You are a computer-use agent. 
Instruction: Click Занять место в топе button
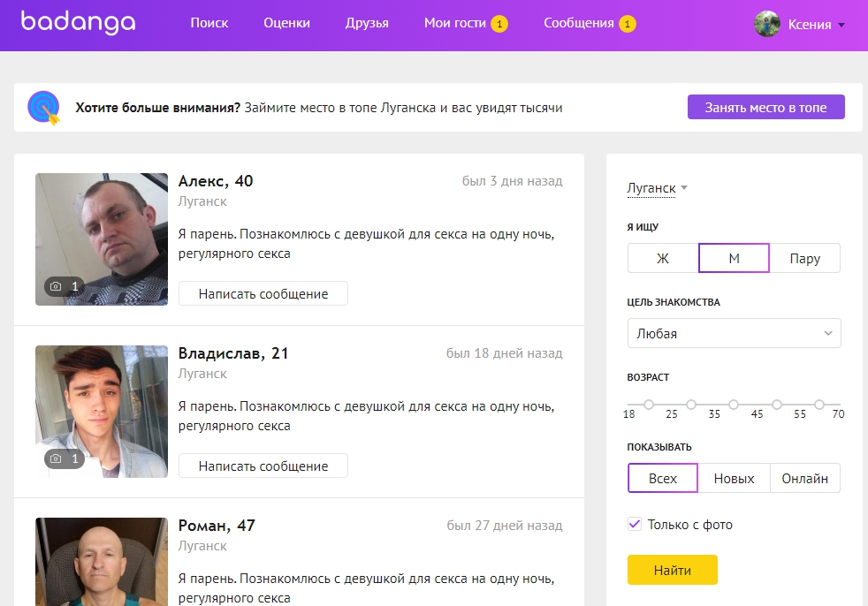pos(766,108)
